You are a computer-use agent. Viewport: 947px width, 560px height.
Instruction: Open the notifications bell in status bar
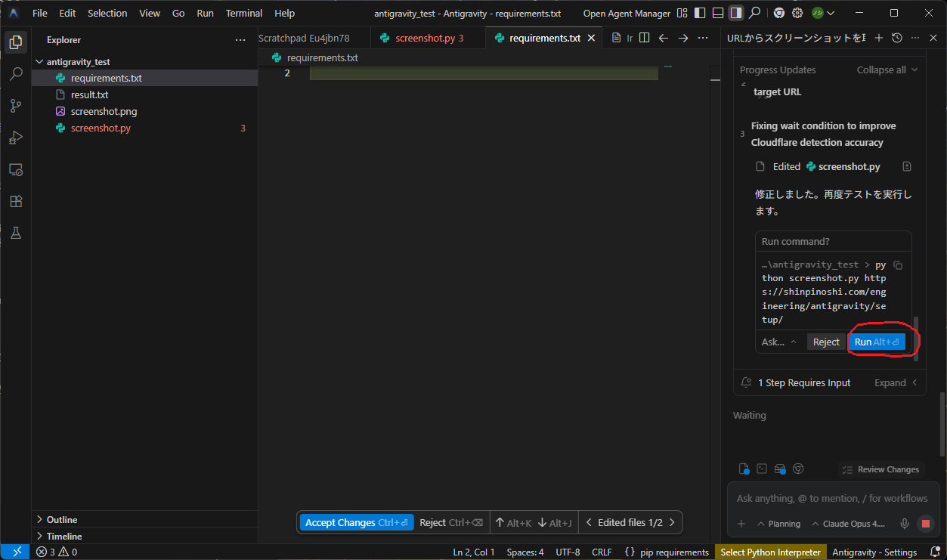coord(934,552)
